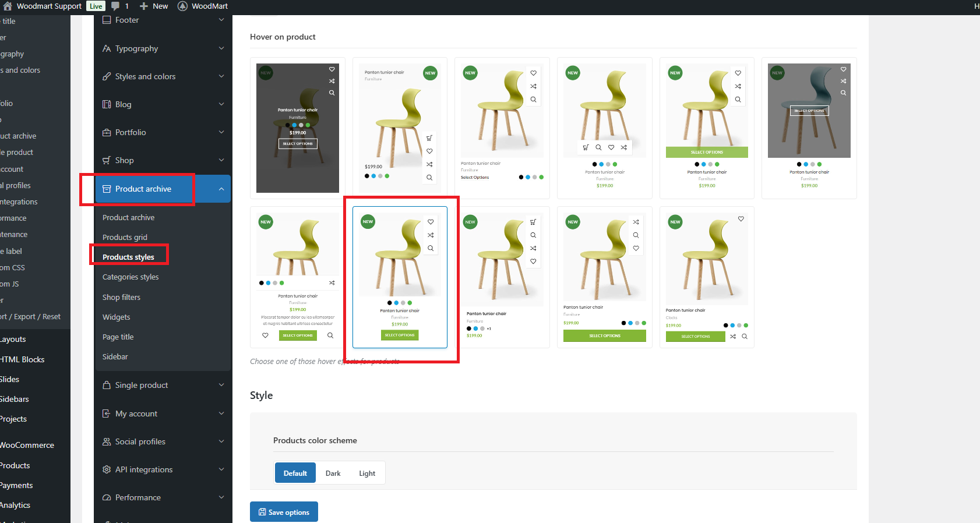Click the Shop cart icon
This screenshot has height=523, width=980.
coord(107,160)
